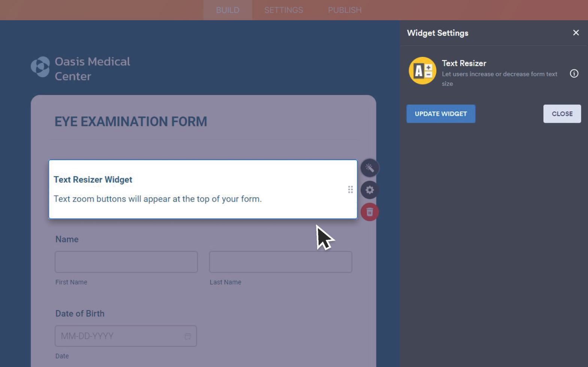Open the calendar icon in date field
This screenshot has height=367, width=588.
tap(188, 336)
